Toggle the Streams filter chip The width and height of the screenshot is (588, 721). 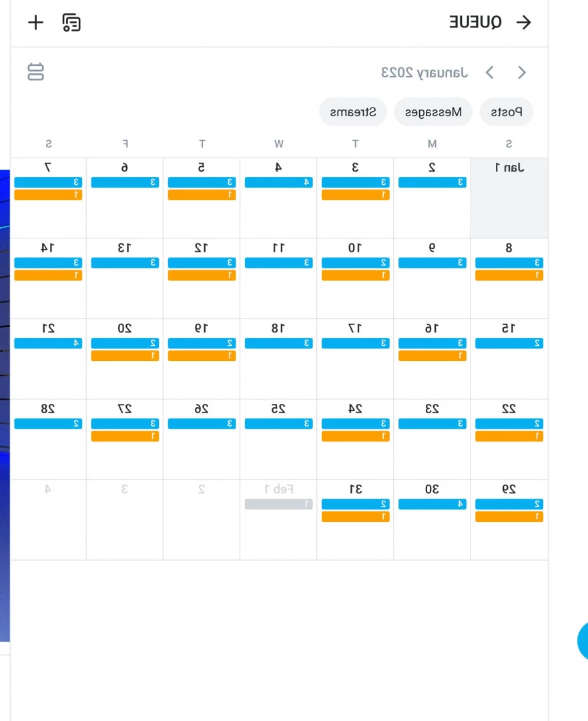(x=352, y=111)
